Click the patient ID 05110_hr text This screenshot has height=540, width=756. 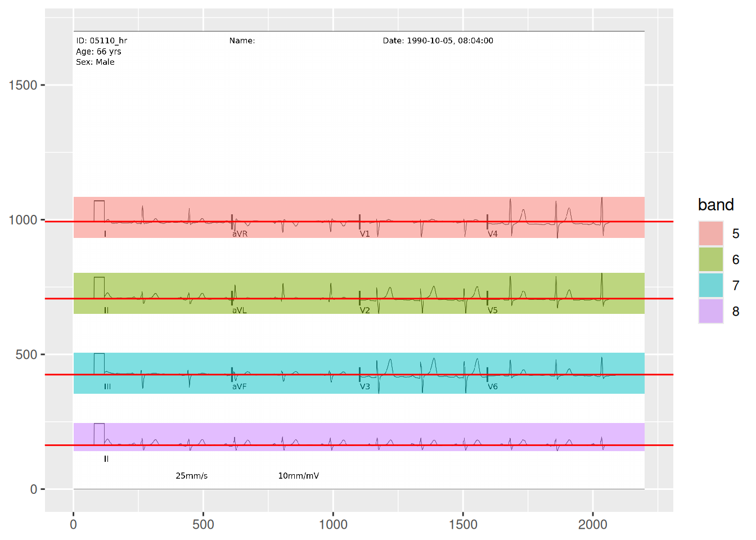coord(102,40)
